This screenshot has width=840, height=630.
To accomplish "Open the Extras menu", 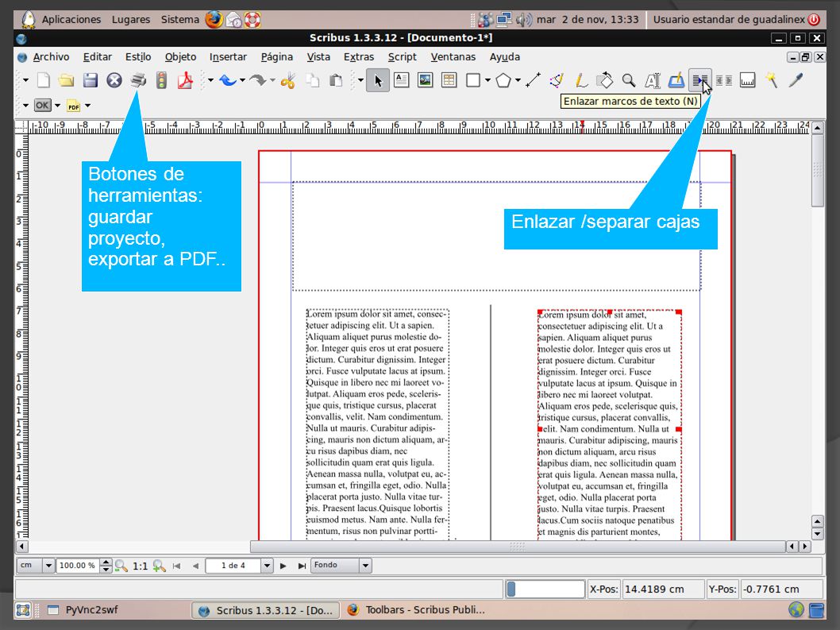I will (x=358, y=57).
